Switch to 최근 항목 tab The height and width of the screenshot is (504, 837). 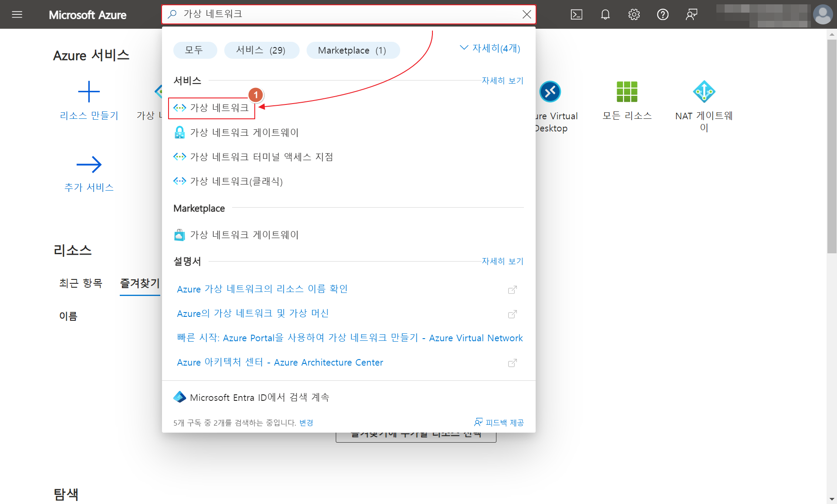point(81,283)
